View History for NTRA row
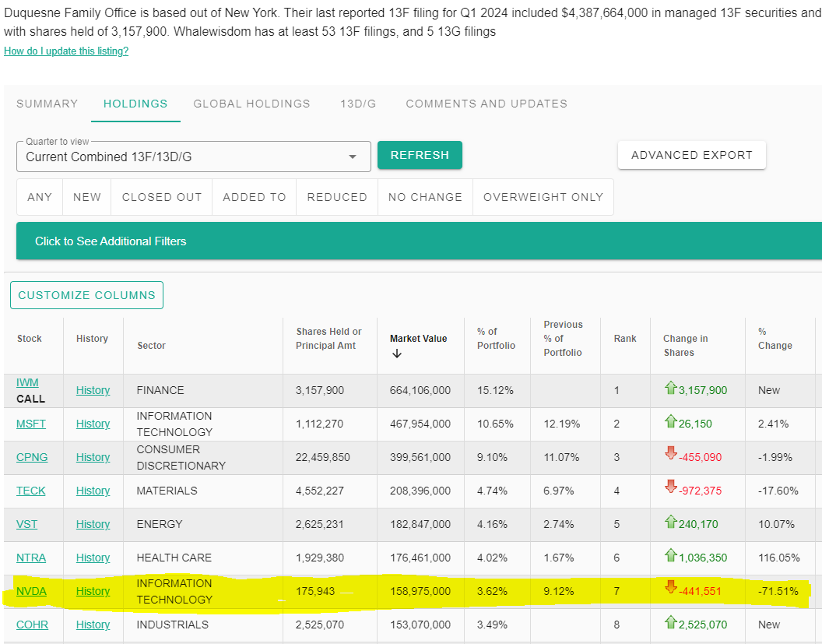The height and width of the screenshot is (644, 822). [x=93, y=558]
